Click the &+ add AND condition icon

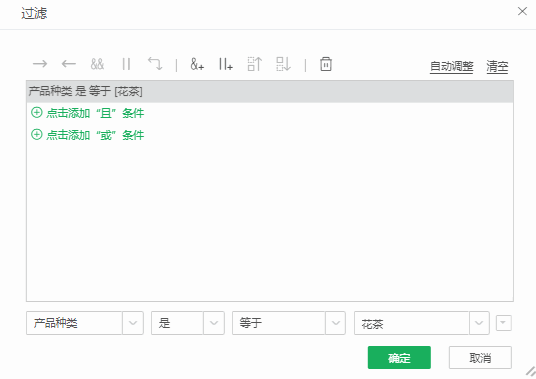tap(197, 64)
